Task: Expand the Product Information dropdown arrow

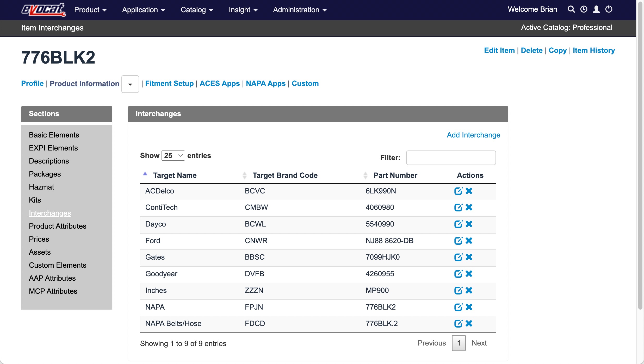Action: (130, 84)
